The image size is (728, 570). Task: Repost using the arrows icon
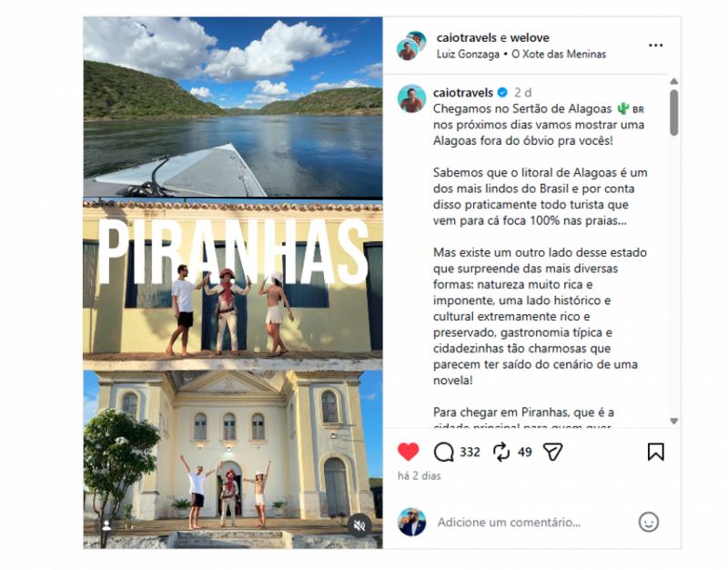[501, 452]
